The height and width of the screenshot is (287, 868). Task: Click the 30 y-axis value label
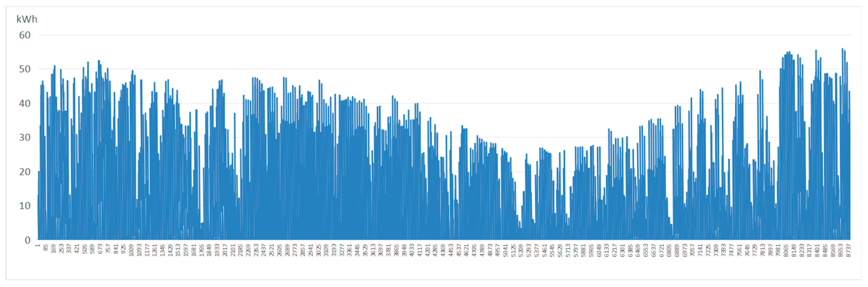[x=25, y=137]
